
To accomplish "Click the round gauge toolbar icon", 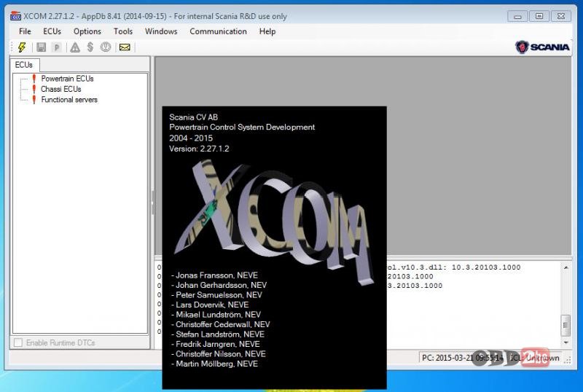I will pyautogui.click(x=106, y=47).
